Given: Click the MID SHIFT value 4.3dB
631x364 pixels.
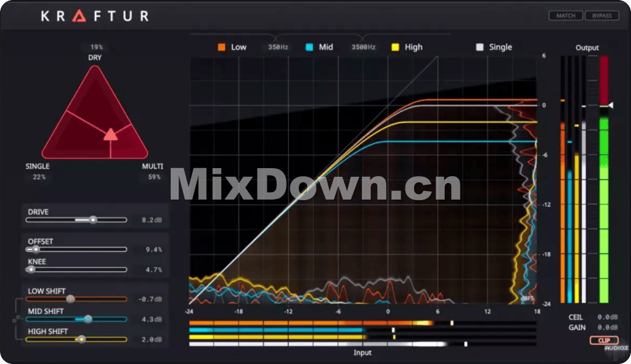Looking at the screenshot, I should [x=152, y=320].
